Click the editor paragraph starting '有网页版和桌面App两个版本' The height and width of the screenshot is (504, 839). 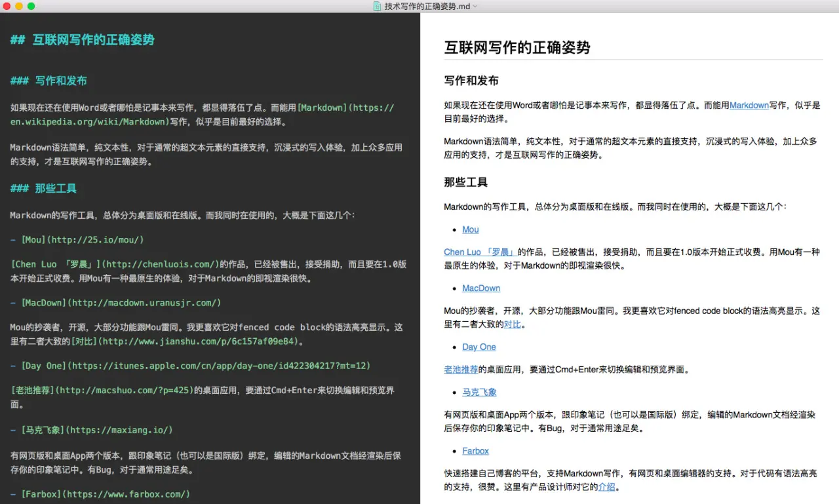(x=206, y=463)
